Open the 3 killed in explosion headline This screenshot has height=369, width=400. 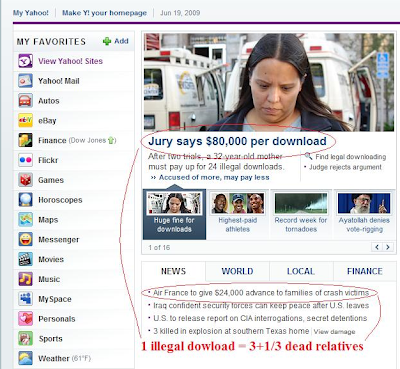231,331
